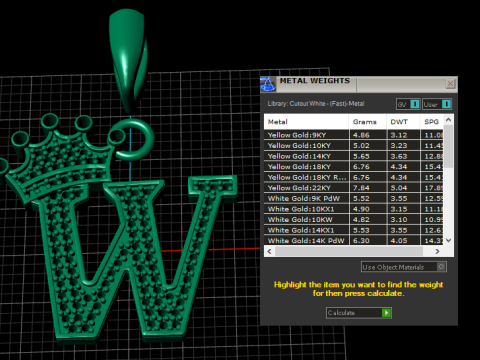Image resolution: width=480 pixels, height=360 pixels.
Task: Click the 3.10 DWT cell
Action: (403, 219)
